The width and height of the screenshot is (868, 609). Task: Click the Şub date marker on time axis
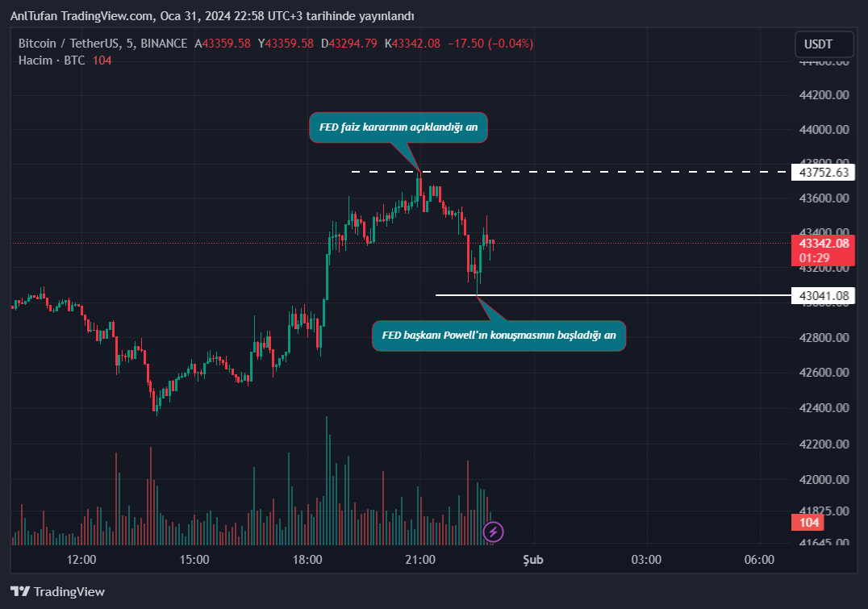(533, 559)
